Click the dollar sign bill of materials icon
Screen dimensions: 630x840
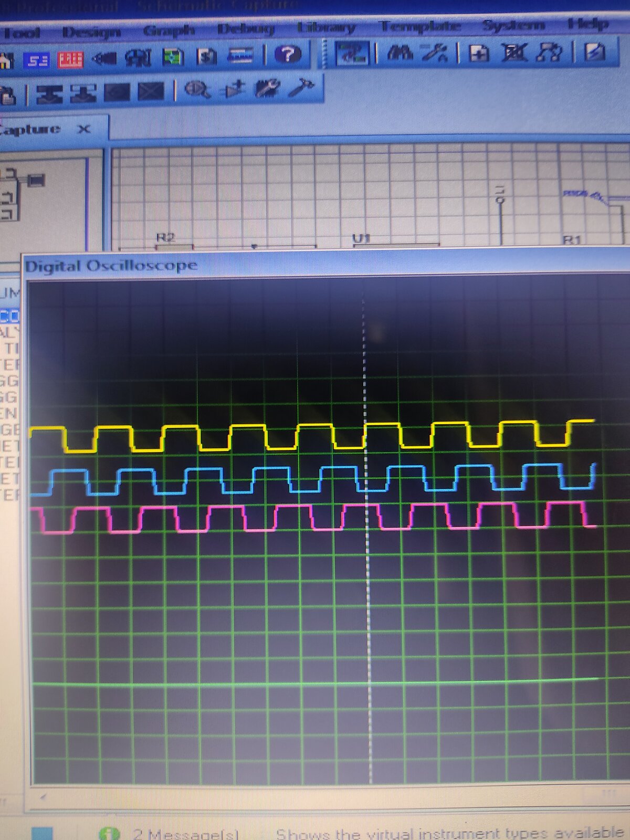[x=206, y=56]
